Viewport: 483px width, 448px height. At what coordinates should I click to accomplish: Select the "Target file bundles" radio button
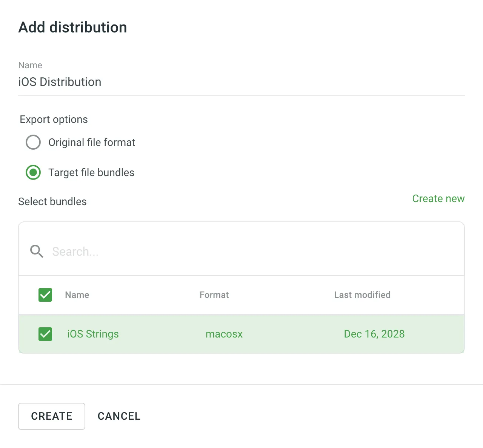[x=33, y=172]
